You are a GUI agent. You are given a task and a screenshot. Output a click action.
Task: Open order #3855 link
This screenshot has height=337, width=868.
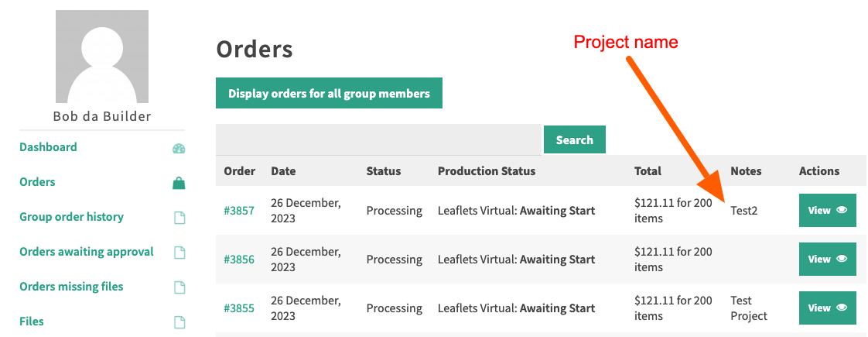[239, 308]
